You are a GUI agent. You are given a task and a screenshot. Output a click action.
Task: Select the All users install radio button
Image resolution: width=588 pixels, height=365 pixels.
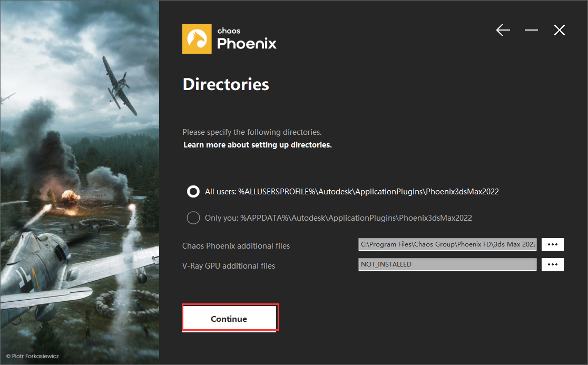click(193, 192)
